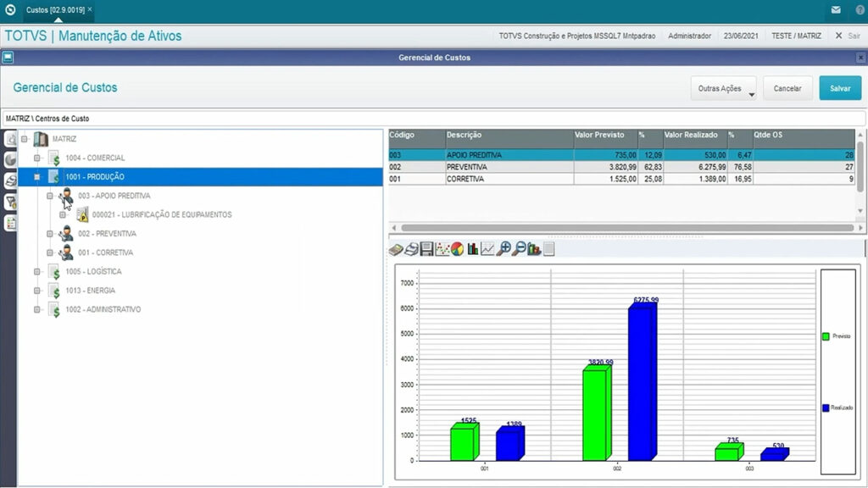Switch to line chart view
868x488 pixels.
[487, 250]
